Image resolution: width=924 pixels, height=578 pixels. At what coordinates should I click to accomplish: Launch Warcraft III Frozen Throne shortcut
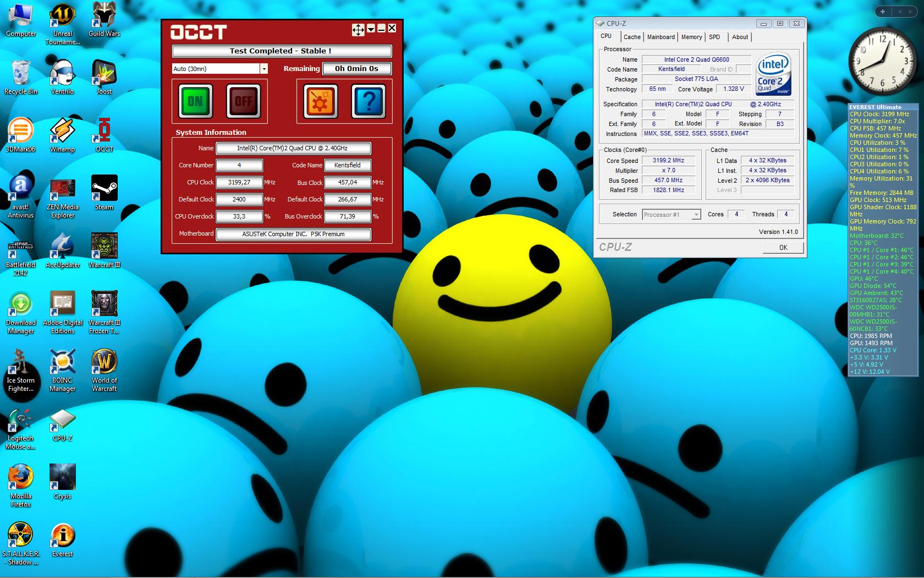(105, 313)
